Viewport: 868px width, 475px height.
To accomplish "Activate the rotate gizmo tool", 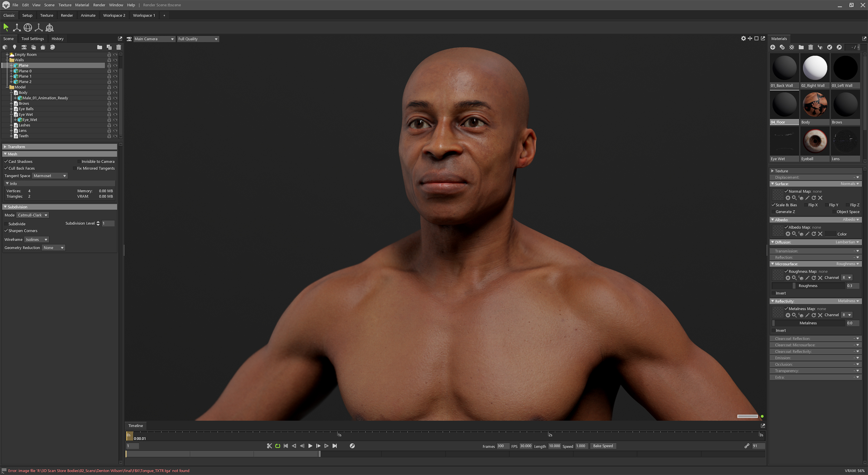I will coord(28,27).
